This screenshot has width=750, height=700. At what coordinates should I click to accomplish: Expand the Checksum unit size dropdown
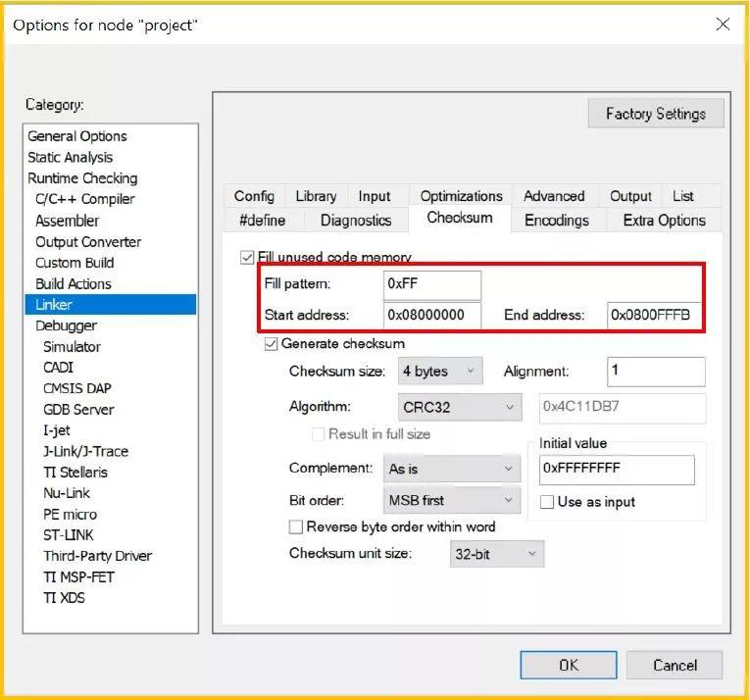point(496,554)
